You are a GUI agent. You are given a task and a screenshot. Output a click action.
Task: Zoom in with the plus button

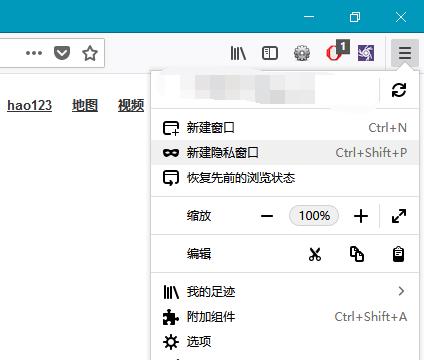pos(361,216)
